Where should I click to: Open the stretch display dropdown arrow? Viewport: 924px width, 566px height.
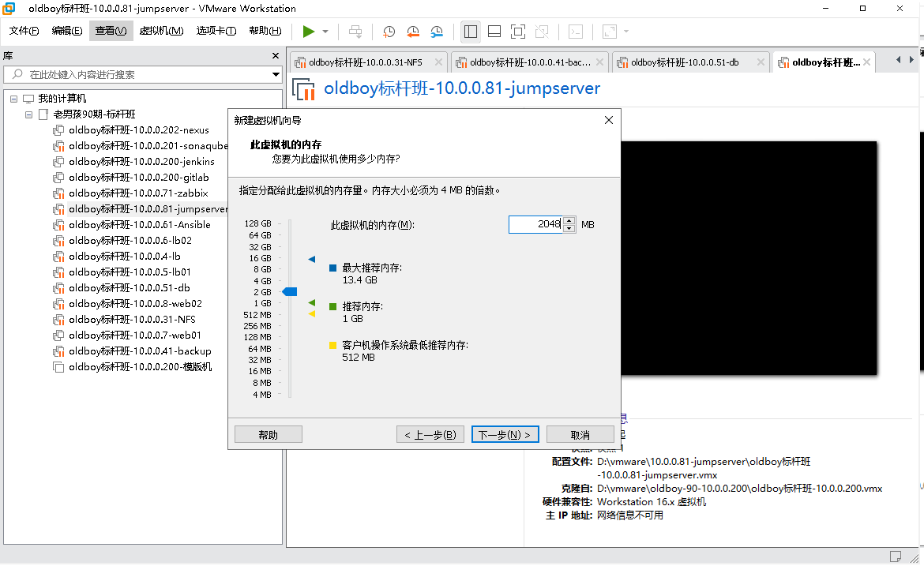point(625,32)
